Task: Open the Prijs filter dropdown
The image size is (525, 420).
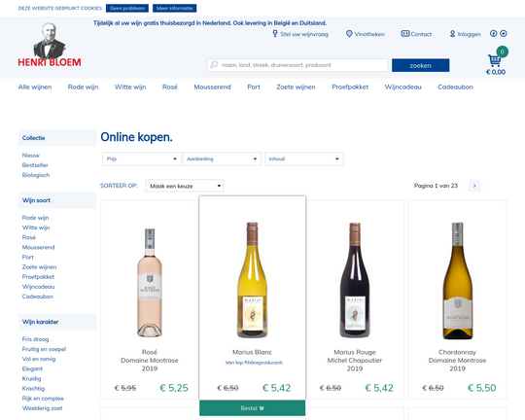Action: pos(142,158)
